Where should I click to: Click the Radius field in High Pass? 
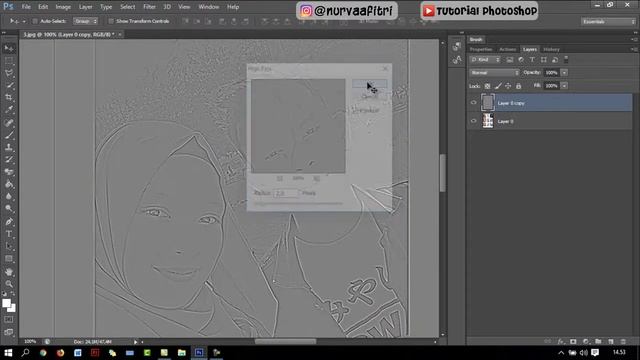point(287,193)
